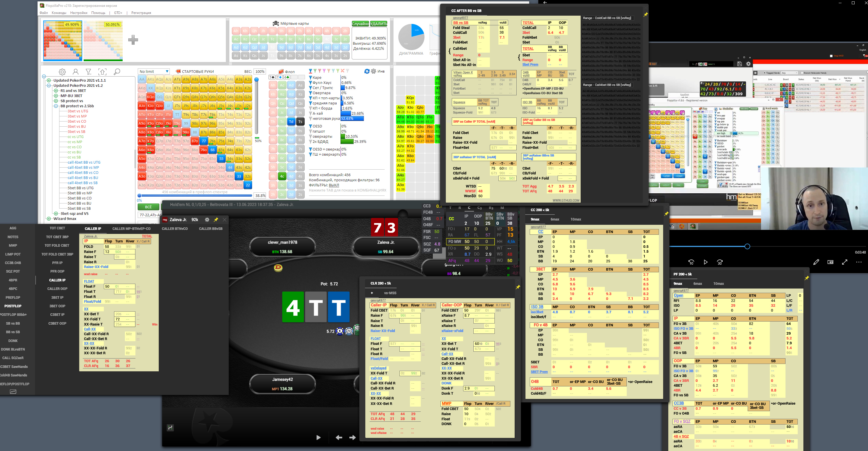This screenshot has height=451, width=868.
Task: Open the Команды menu
Action: tap(59, 13)
